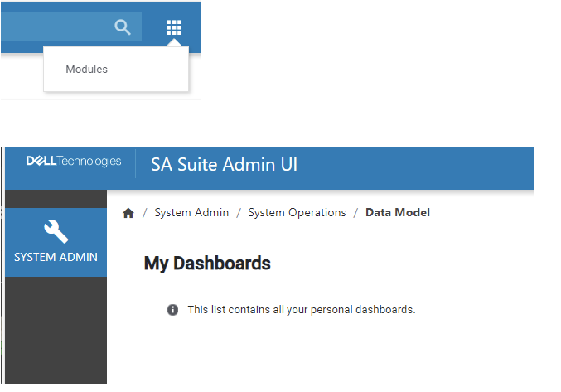Click the wrench icon in sidebar
Screen dimensions: 561x392
56,232
